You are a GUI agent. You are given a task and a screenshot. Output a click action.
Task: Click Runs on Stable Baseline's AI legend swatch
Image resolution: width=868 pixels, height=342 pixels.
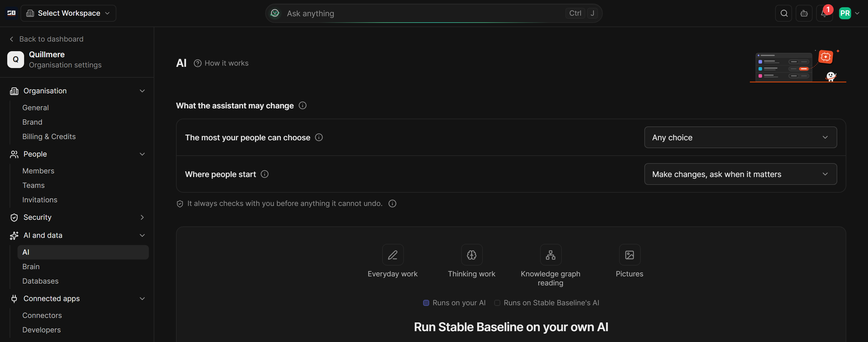point(497,303)
